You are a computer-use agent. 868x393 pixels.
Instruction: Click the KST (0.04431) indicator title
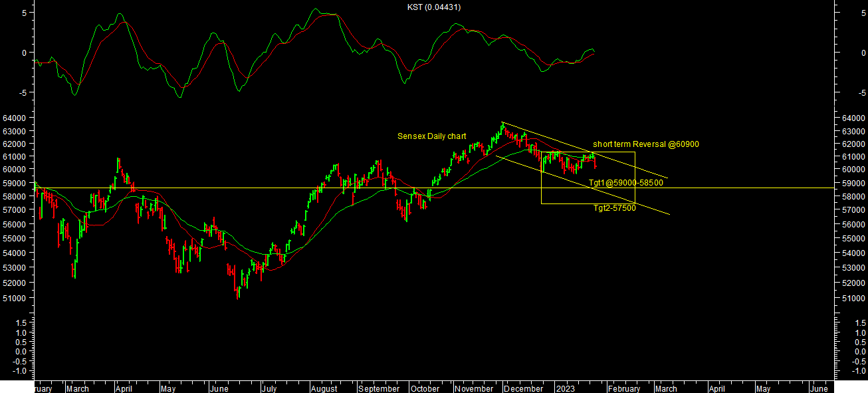tap(434, 7)
